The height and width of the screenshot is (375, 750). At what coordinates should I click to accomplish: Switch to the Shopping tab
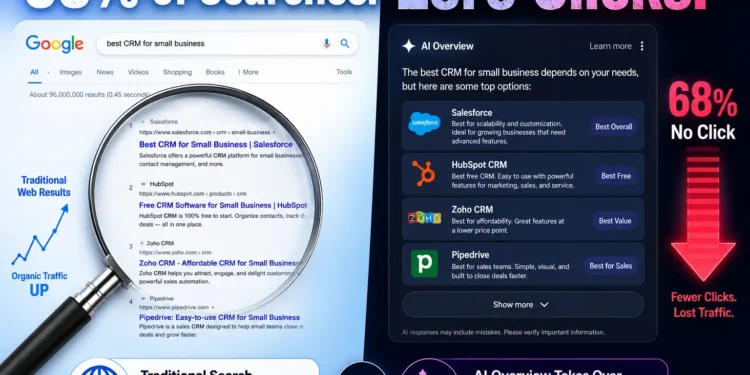[177, 72]
